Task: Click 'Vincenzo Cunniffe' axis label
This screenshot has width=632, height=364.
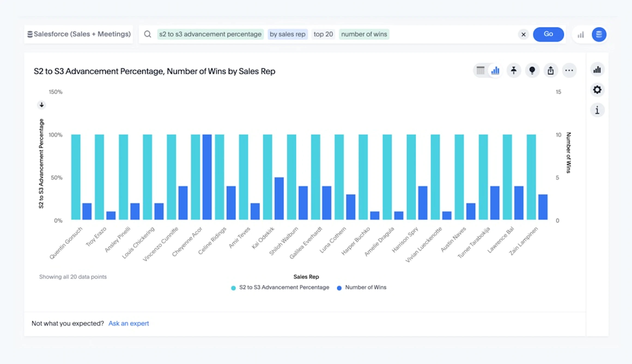Action: coord(160,244)
